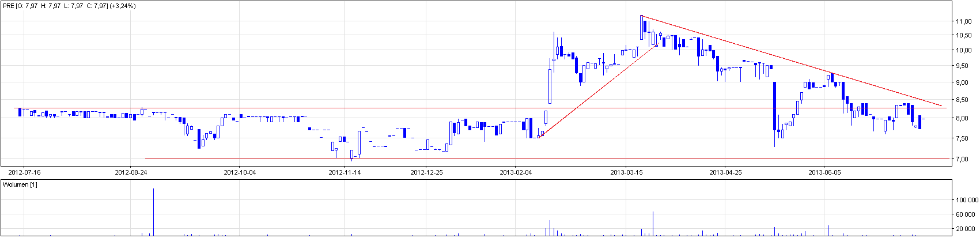Click the large blue candle of the May drop

coord(774,106)
